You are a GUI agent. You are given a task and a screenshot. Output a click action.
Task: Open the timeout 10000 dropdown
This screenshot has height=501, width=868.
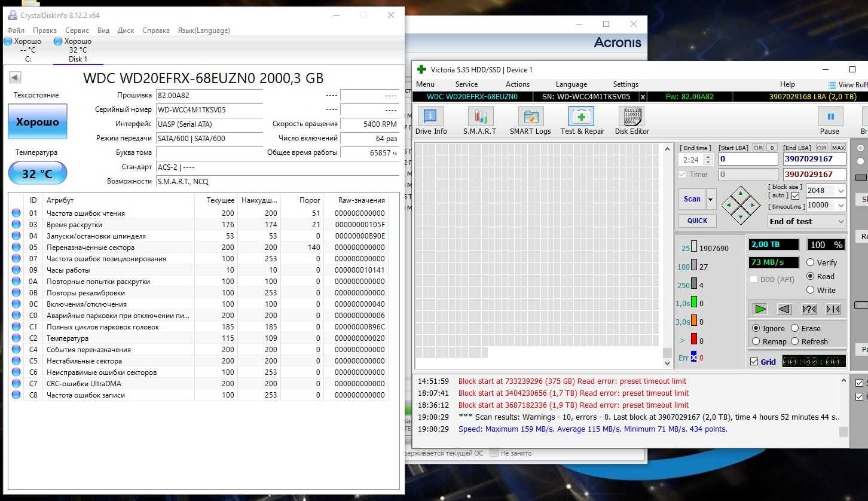tap(841, 205)
